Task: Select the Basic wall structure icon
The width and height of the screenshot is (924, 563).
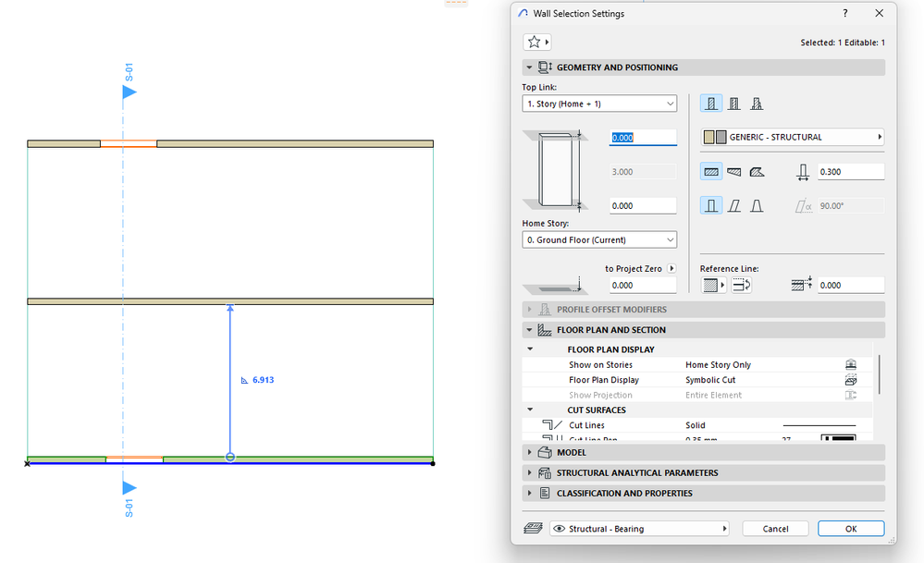Action: (711, 104)
